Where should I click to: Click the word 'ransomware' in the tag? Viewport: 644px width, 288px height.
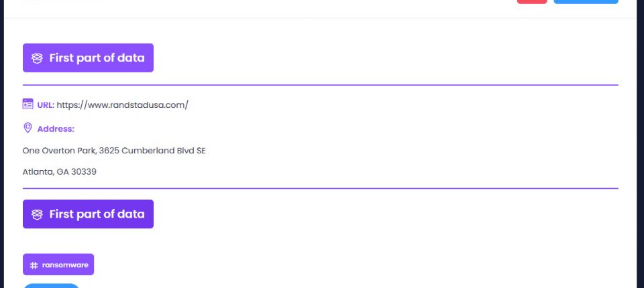point(65,265)
